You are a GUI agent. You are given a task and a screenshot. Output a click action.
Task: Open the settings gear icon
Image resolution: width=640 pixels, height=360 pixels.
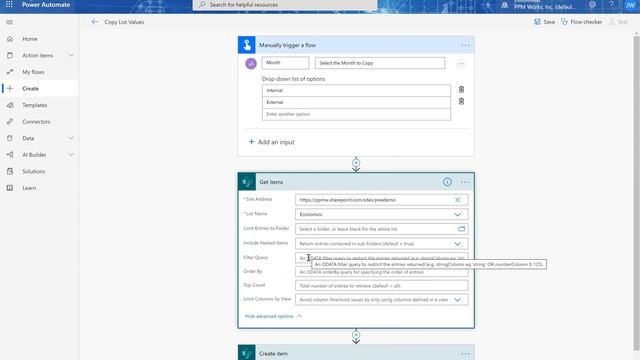[592, 4]
